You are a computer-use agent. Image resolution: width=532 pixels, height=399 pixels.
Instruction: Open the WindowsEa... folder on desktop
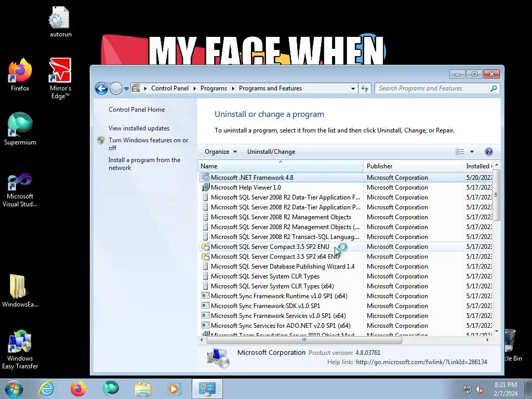coord(20,290)
